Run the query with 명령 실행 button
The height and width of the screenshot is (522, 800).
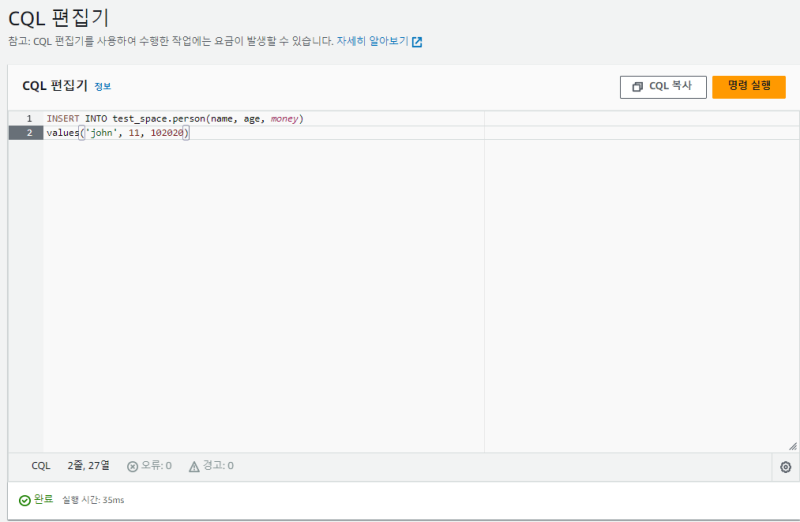point(748,87)
